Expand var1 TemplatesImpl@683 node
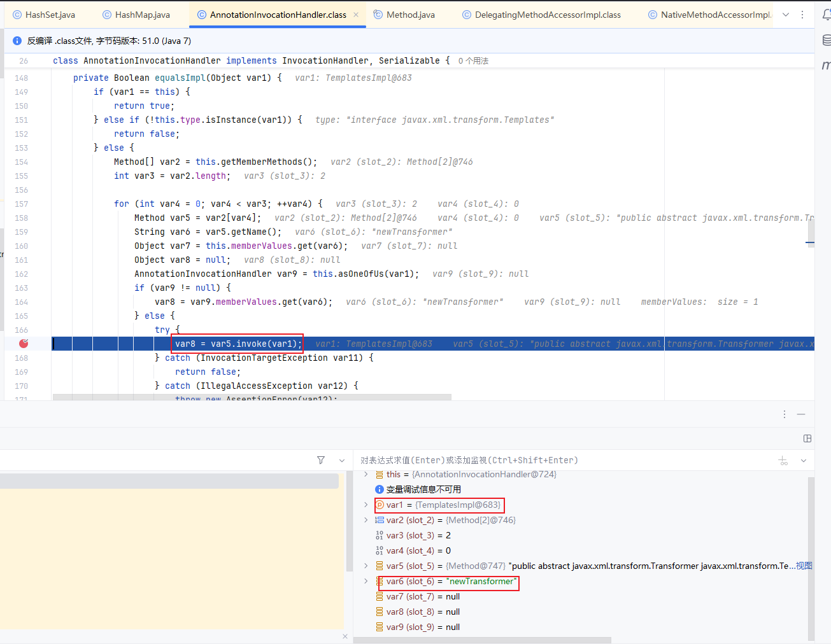Image resolution: width=831 pixels, height=644 pixels. 366,505
